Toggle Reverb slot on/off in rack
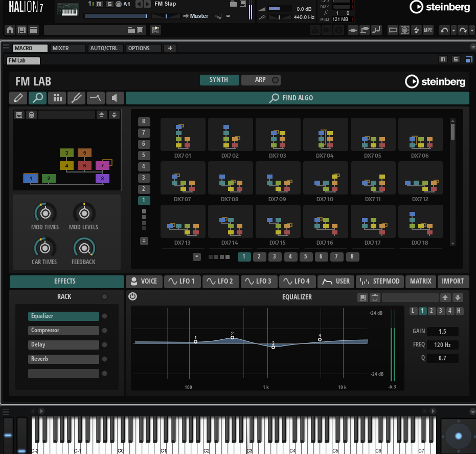The height and width of the screenshot is (454, 476). pyautogui.click(x=104, y=359)
